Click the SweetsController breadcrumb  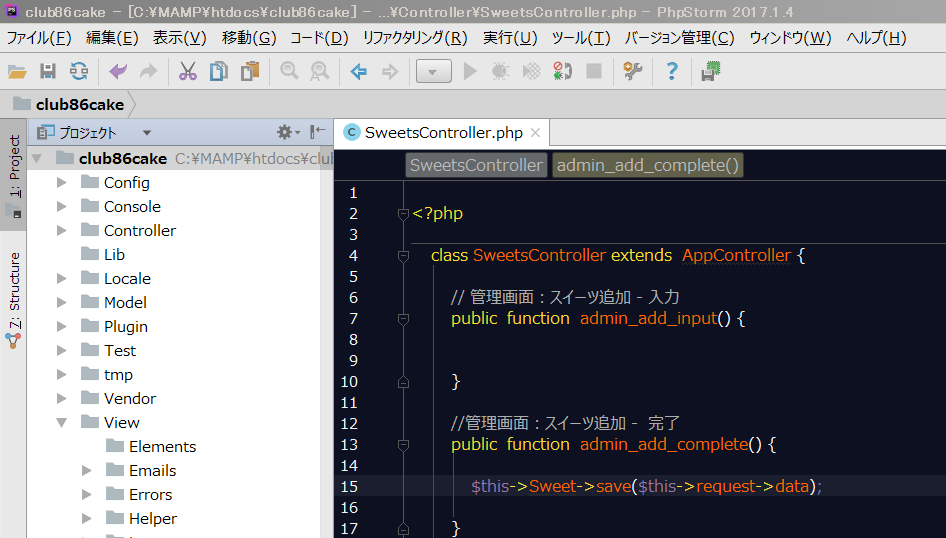click(x=476, y=165)
